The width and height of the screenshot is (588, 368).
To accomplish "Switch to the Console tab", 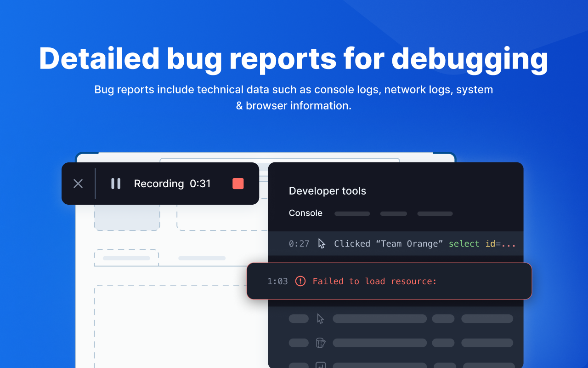I will tap(305, 213).
